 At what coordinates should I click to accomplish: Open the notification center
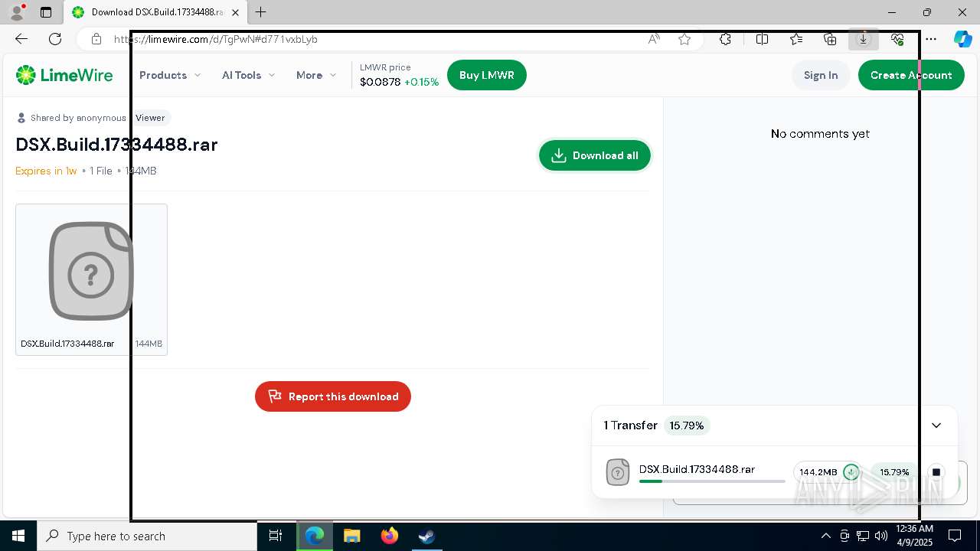[955, 536]
